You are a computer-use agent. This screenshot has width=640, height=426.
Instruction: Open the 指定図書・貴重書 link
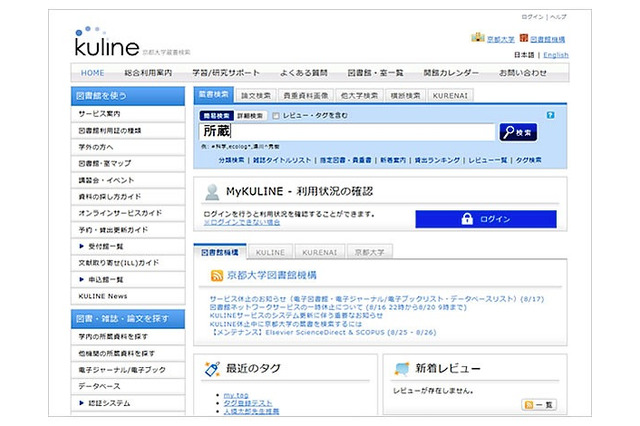(x=345, y=160)
